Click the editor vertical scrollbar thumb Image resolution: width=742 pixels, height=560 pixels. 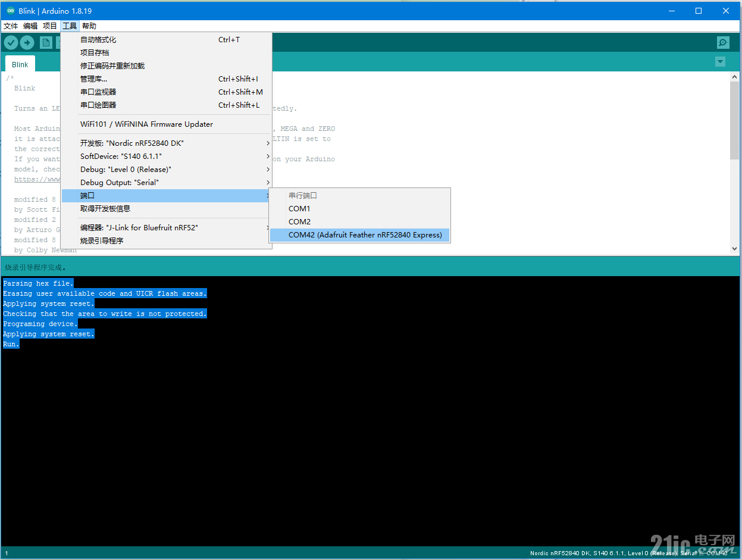pos(734,121)
